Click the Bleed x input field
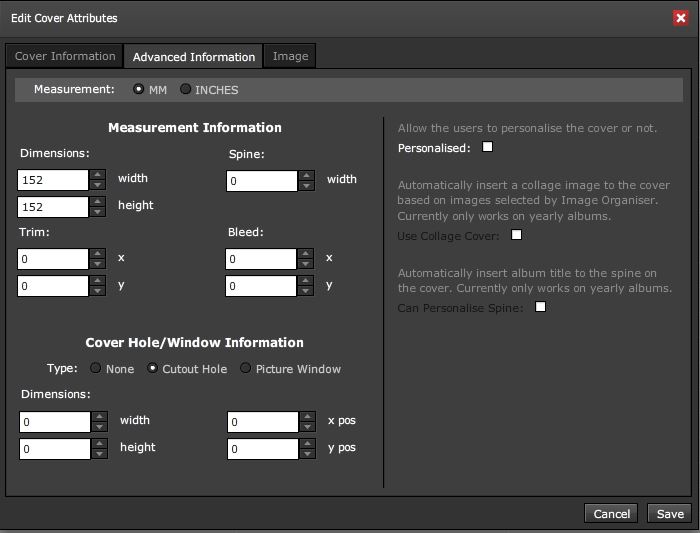The width and height of the screenshot is (700, 533). point(261,259)
